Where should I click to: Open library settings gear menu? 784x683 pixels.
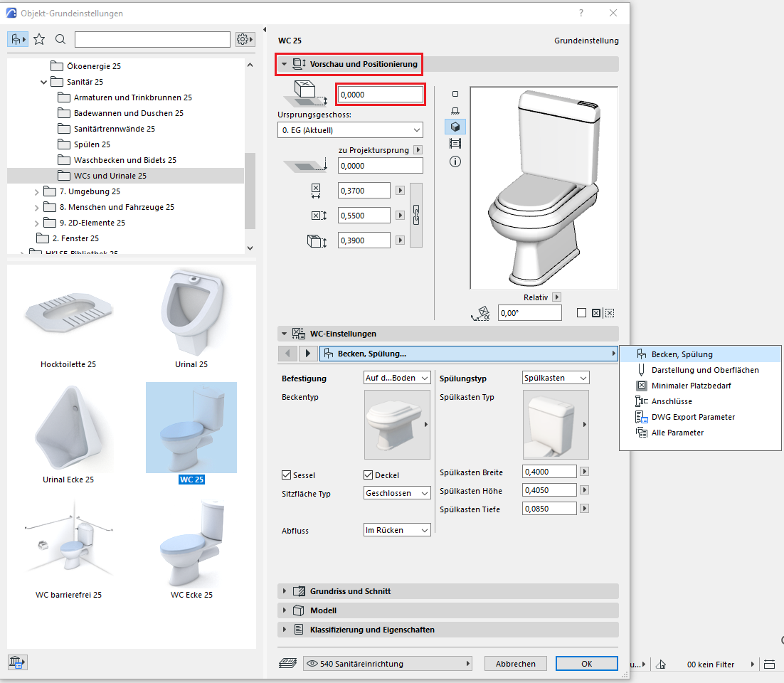[x=245, y=39]
